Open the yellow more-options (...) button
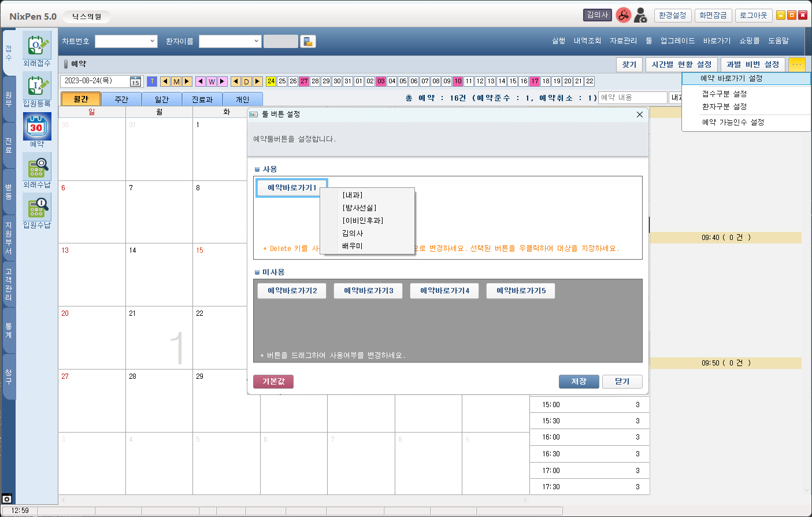The image size is (812, 517). [x=796, y=64]
